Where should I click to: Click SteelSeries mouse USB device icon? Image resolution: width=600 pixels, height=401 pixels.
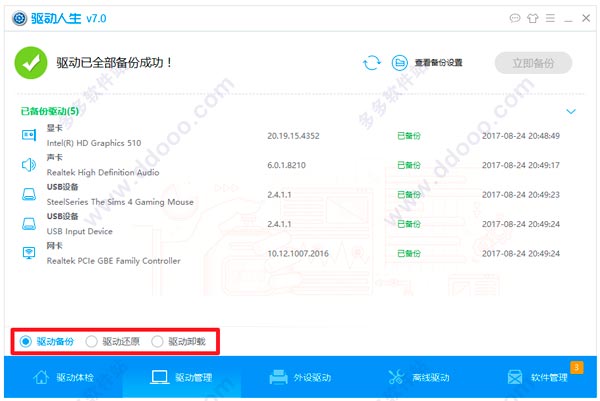29,194
